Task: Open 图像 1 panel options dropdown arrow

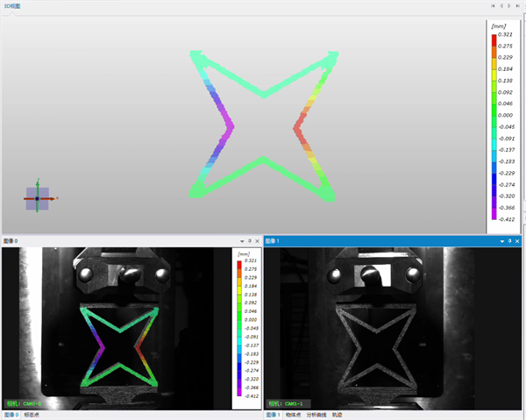Action: [x=501, y=241]
